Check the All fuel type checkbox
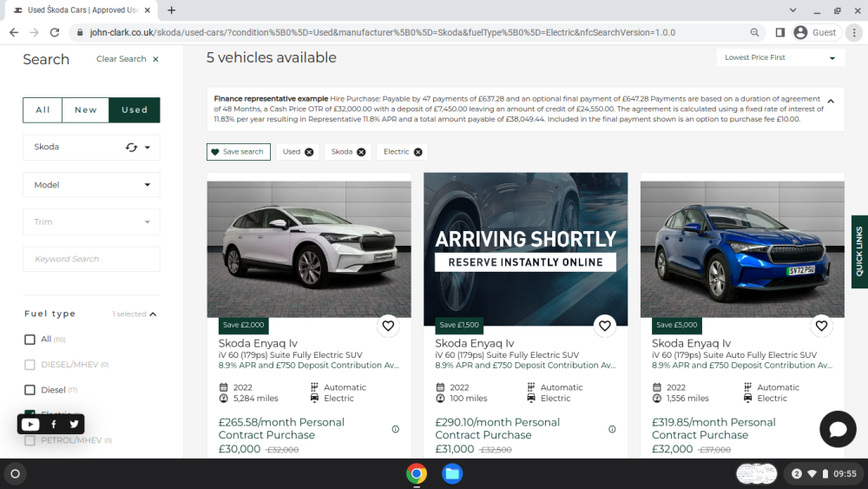The image size is (868, 489). click(x=30, y=340)
